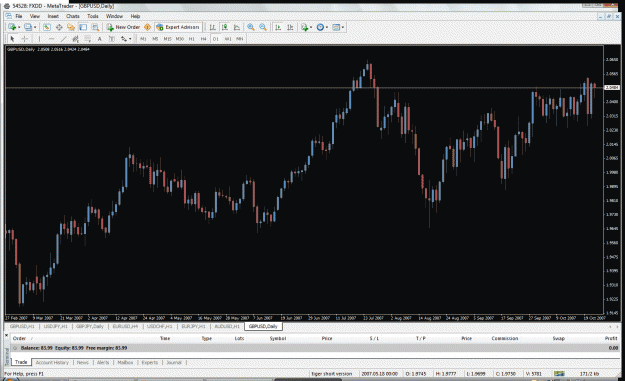Open the Strategy Tester icon
Screen dimensions: 625x381
coord(95,27)
